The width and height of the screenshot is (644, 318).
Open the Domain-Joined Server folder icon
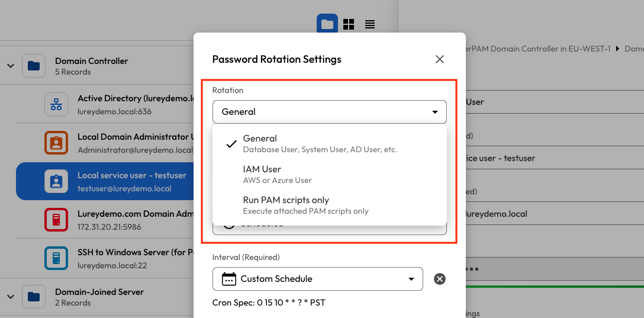click(34, 297)
